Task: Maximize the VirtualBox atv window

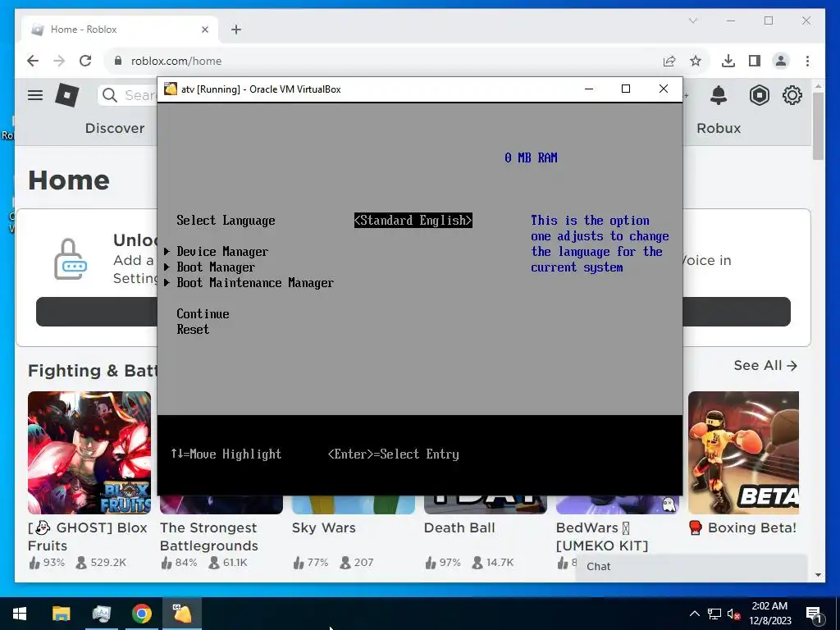Action: pyautogui.click(x=626, y=89)
